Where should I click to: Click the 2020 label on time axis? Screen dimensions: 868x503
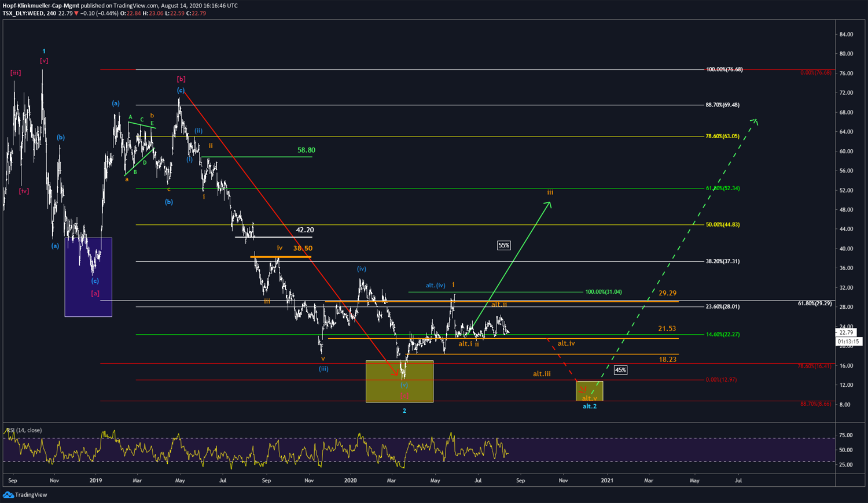point(350,480)
